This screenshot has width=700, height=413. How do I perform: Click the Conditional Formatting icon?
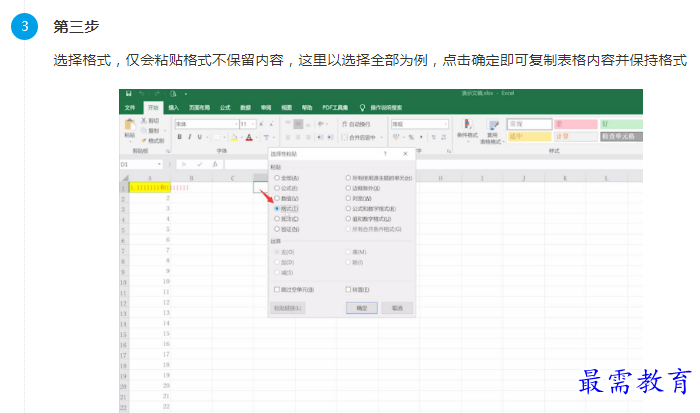[x=467, y=124]
